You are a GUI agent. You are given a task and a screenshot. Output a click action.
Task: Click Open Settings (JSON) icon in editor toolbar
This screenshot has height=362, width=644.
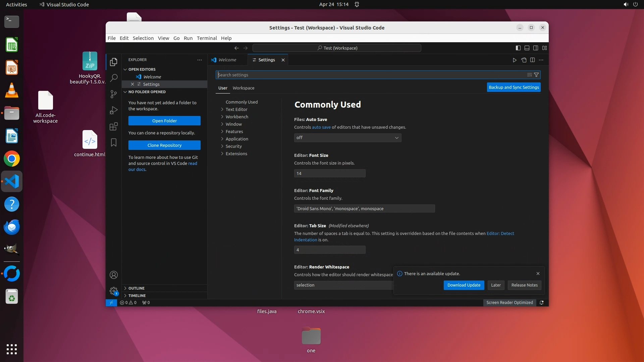coord(524,60)
